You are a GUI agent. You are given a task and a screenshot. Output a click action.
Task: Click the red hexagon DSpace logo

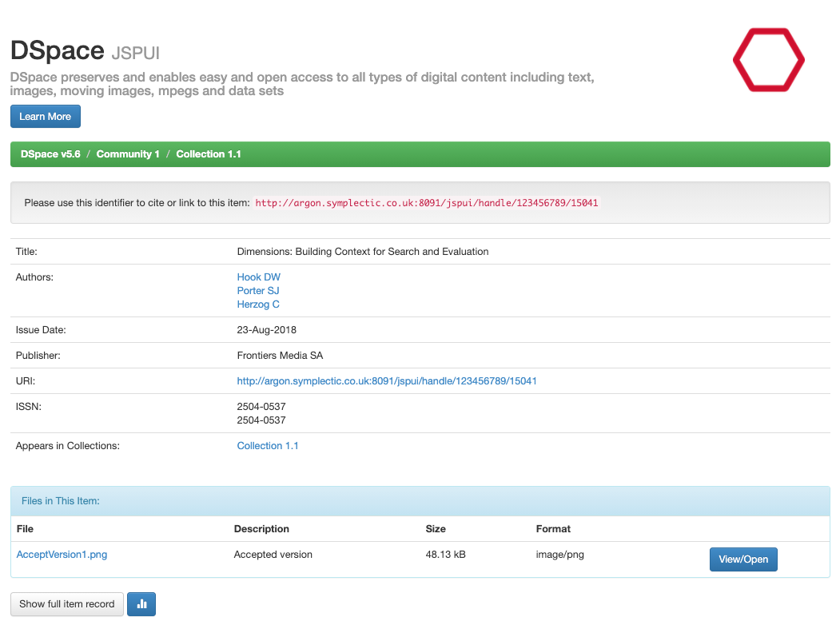[x=768, y=60]
